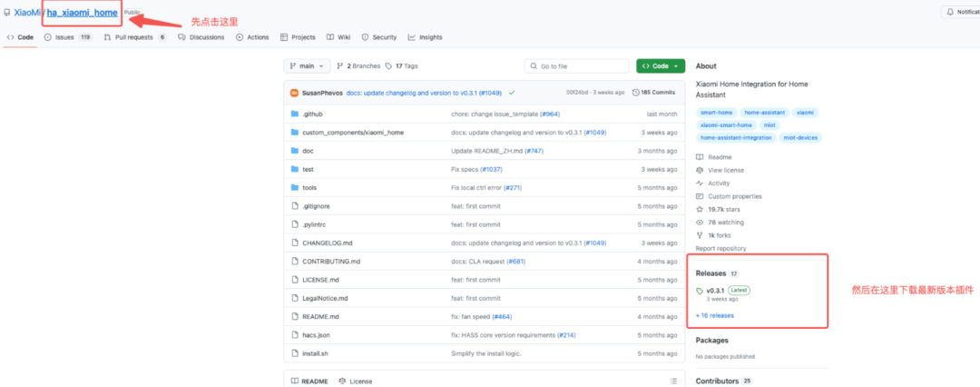The width and height of the screenshot is (980, 387).
Task: Click the xiaomi-smart-home topic tag
Action: (x=726, y=125)
